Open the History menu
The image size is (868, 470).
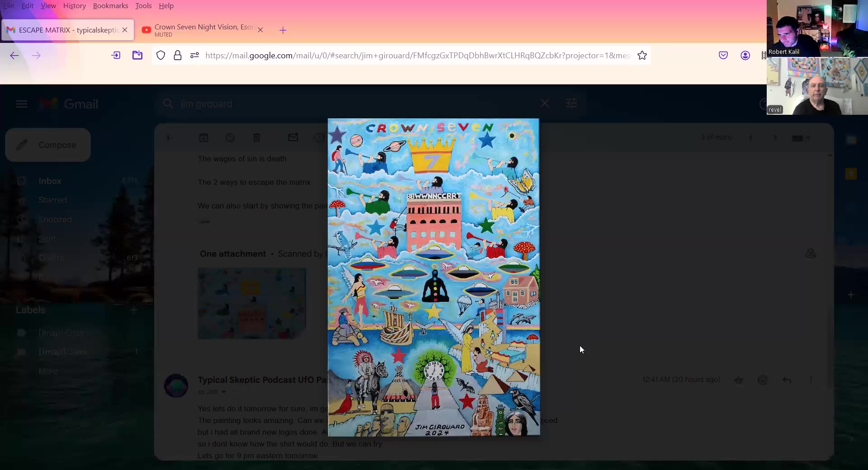coord(75,6)
